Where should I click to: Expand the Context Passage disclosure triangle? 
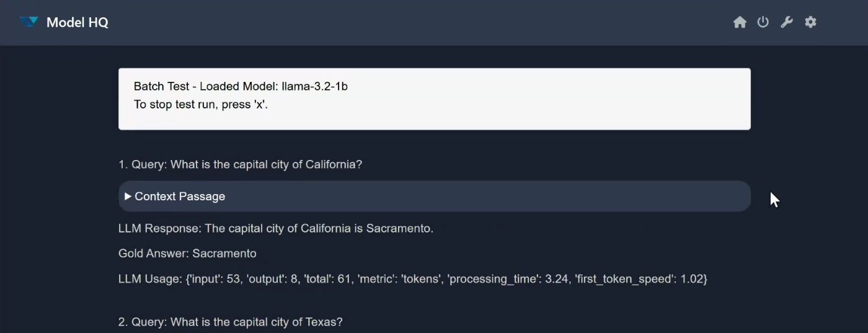(x=128, y=197)
